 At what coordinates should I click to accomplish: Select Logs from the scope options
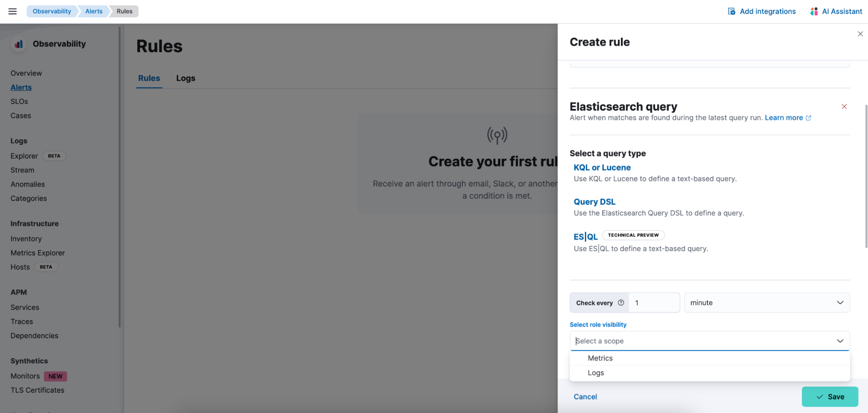pyautogui.click(x=596, y=373)
